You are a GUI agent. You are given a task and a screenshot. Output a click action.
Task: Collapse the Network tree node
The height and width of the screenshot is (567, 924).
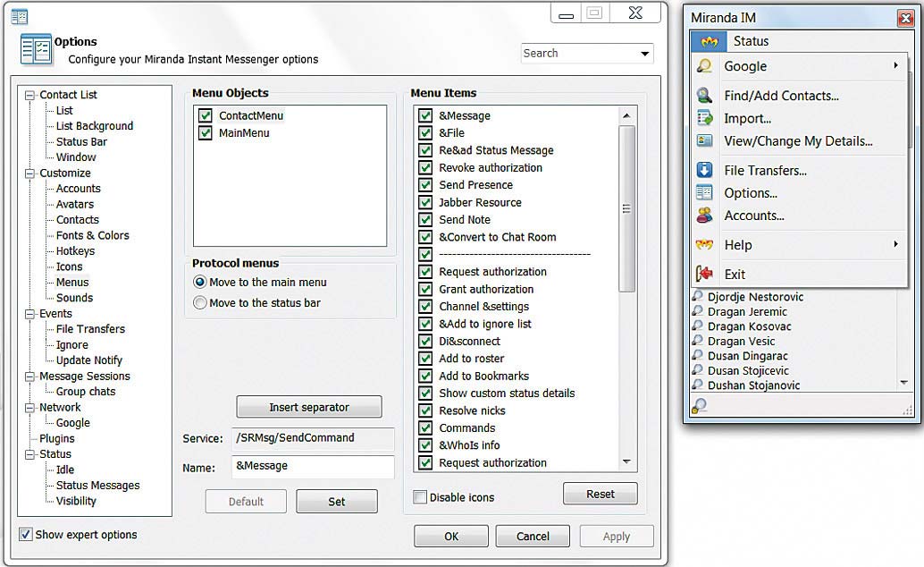coord(29,408)
